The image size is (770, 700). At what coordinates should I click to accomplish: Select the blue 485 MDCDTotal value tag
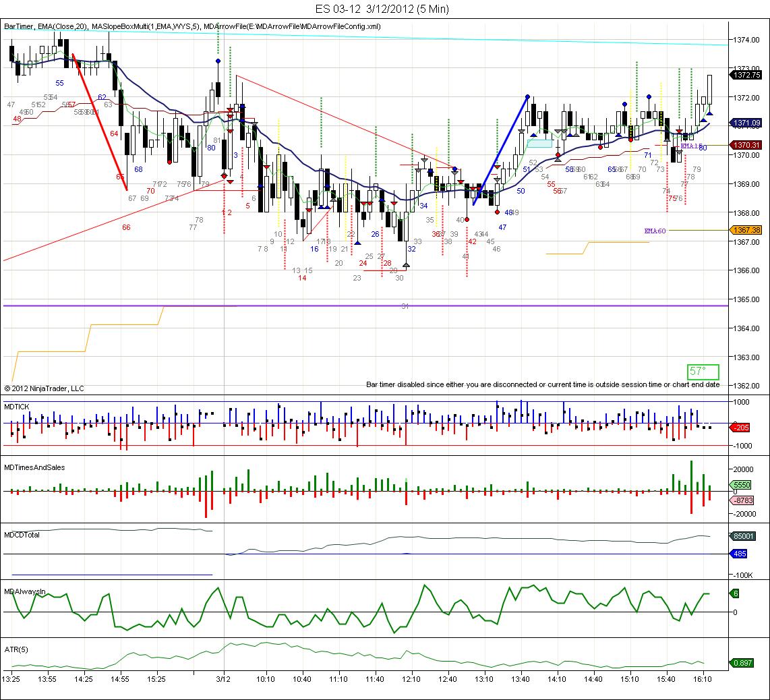click(740, 554)
